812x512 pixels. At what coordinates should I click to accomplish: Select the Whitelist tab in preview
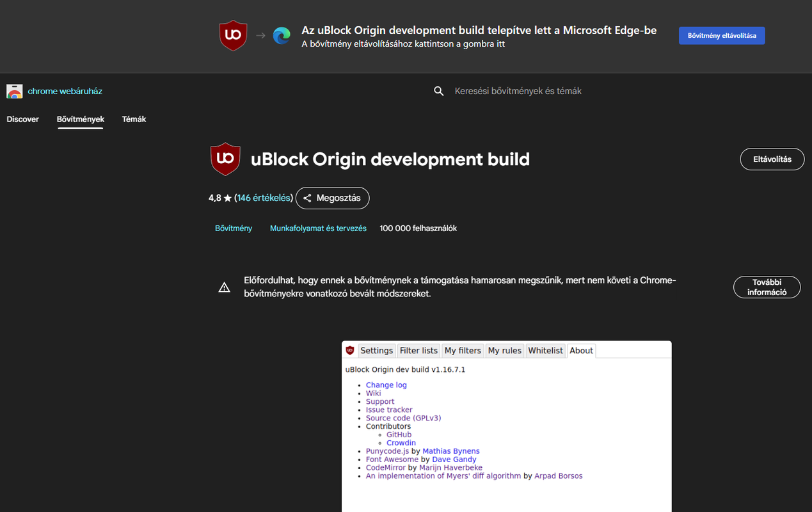click(x=546, y=351)
